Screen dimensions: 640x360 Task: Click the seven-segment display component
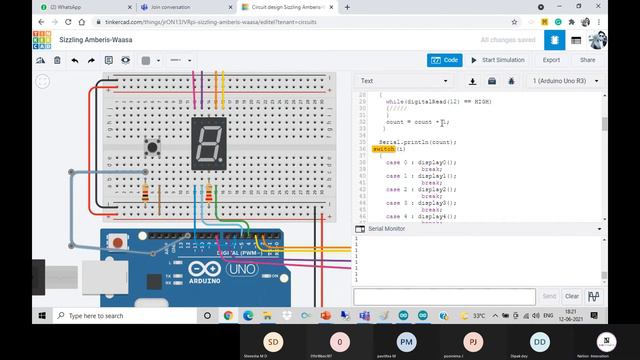coord(209,144)
